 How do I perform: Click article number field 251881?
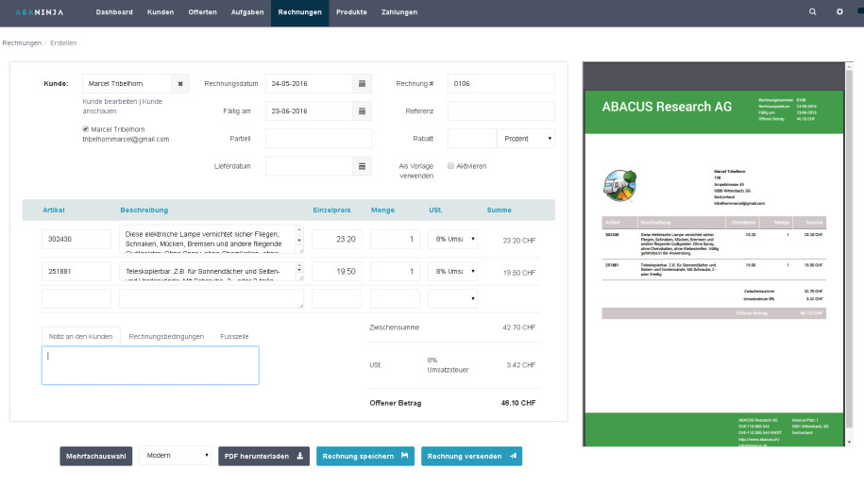[x=76, y=272]
